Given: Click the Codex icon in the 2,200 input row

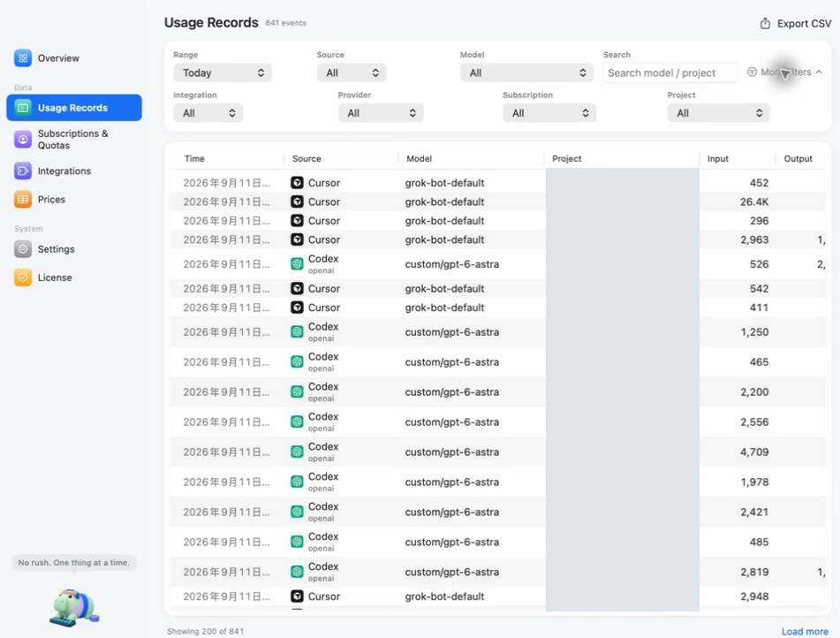Looking at the screenshot, I should tap(297, 392).
